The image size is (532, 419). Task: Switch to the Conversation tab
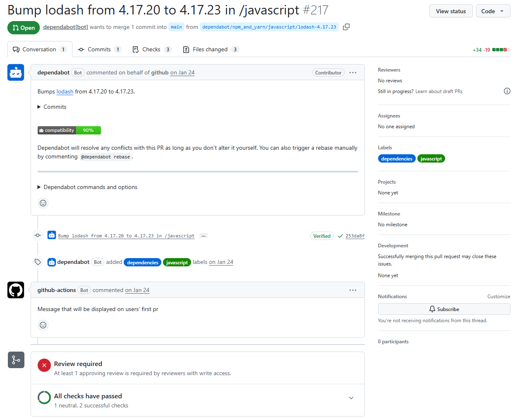click(40, 49)
